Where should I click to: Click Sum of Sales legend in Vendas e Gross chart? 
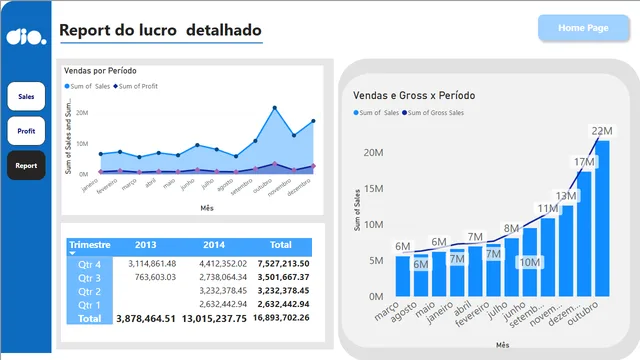click(376, 113)
